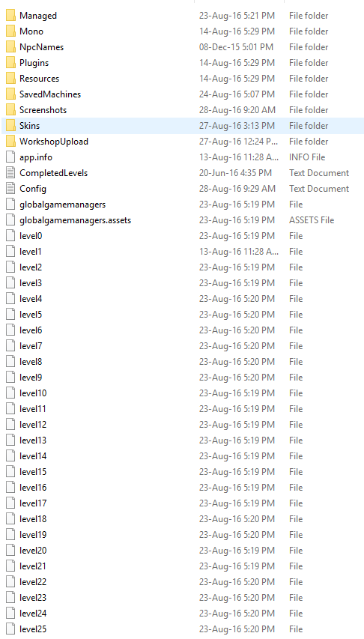Click the level0 file icon
The height and width of the screenshot is (639, 364).
tap(11, 236)
